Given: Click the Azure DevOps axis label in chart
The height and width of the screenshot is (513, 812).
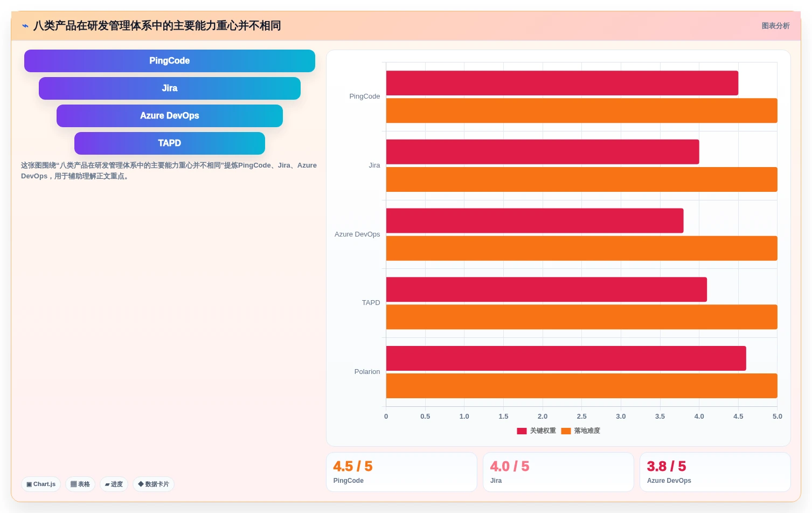Looking at the screenshot, I should coord(357,234).
